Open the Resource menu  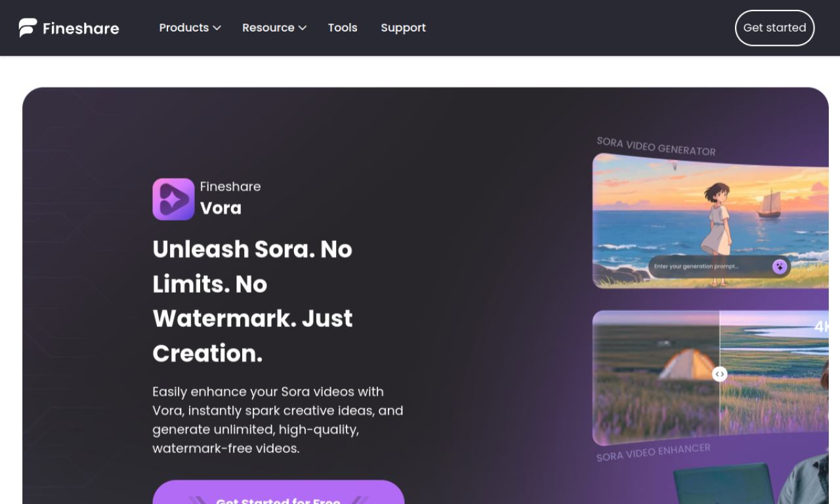pos(274,28)
